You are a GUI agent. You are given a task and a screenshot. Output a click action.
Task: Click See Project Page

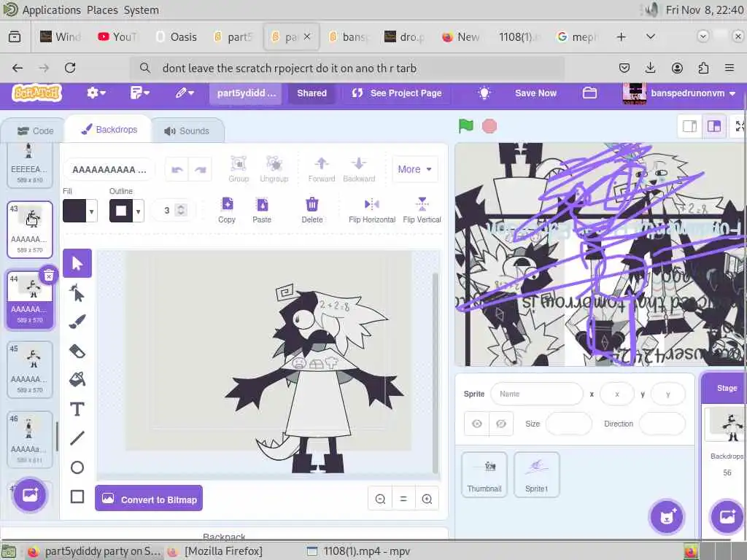[x=397, y=93]
